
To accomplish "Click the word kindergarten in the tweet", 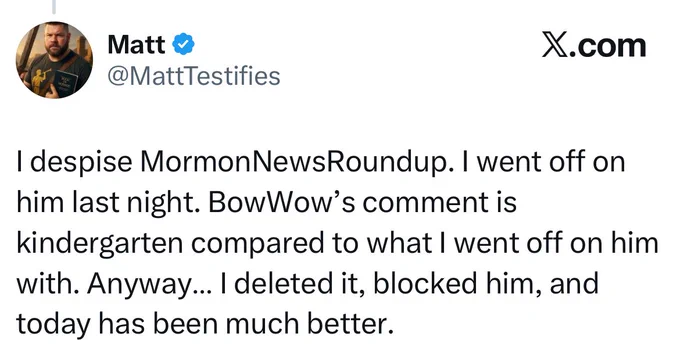I will click(100, 245).
